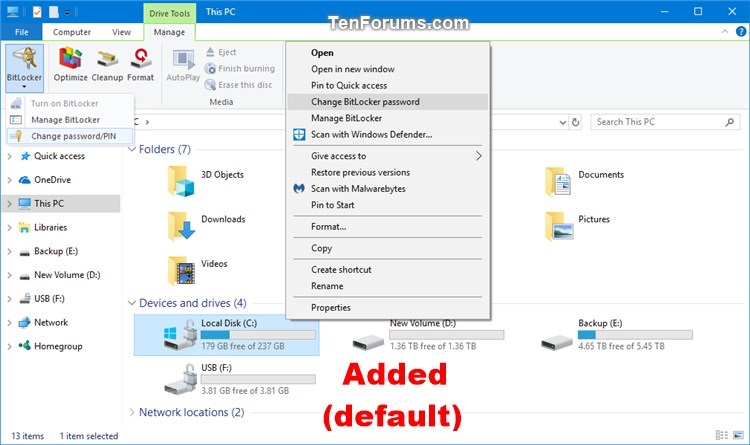Choose Manage BitLocker in context menu

[x=388, y=118]
